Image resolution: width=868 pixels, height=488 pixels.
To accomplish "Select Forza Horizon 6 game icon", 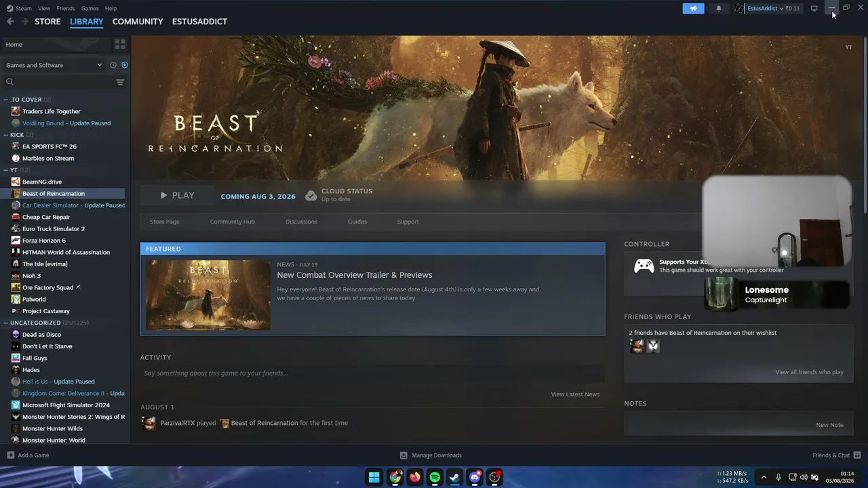I will click(16, 241).
